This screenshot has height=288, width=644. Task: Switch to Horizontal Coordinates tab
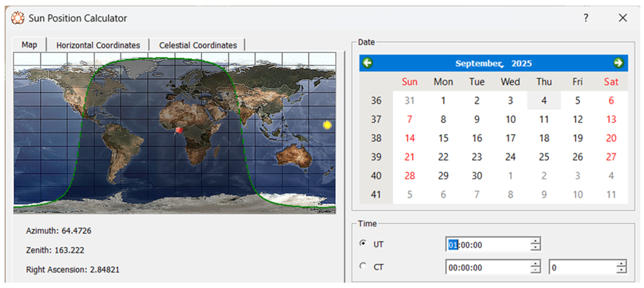(98, 45)
